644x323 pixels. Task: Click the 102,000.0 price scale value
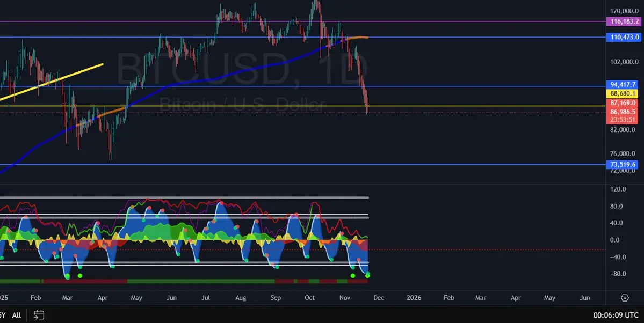click(624, 62)
